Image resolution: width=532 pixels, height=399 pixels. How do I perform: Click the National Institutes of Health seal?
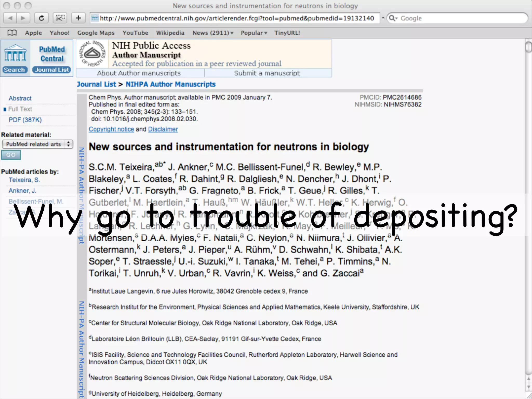pos(93,54)
